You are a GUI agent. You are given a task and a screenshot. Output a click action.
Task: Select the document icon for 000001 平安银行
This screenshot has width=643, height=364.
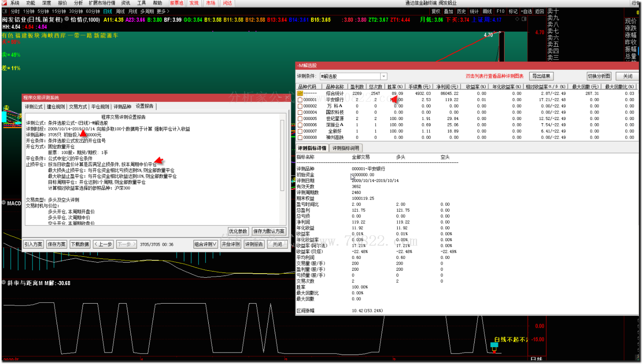point(300,100)
